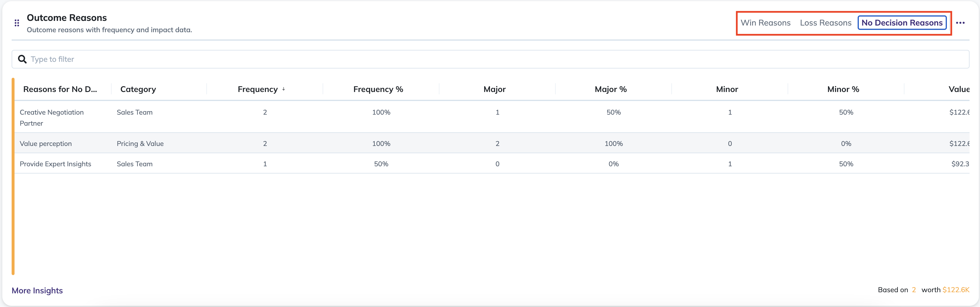Click the Frequency sort arrow
The image size is (980, 307).
coord(283,89)
